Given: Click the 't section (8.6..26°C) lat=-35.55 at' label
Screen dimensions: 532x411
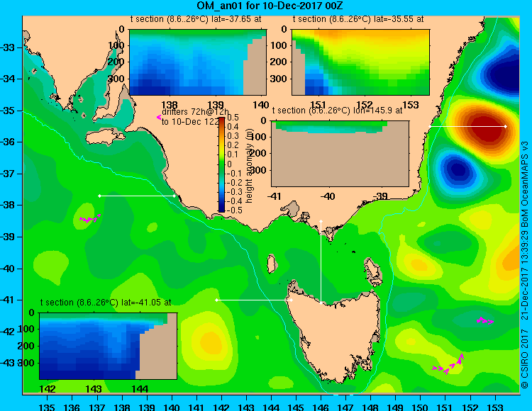Looking at the screenshot, I should pyautogui.click(x=358, y=19).
